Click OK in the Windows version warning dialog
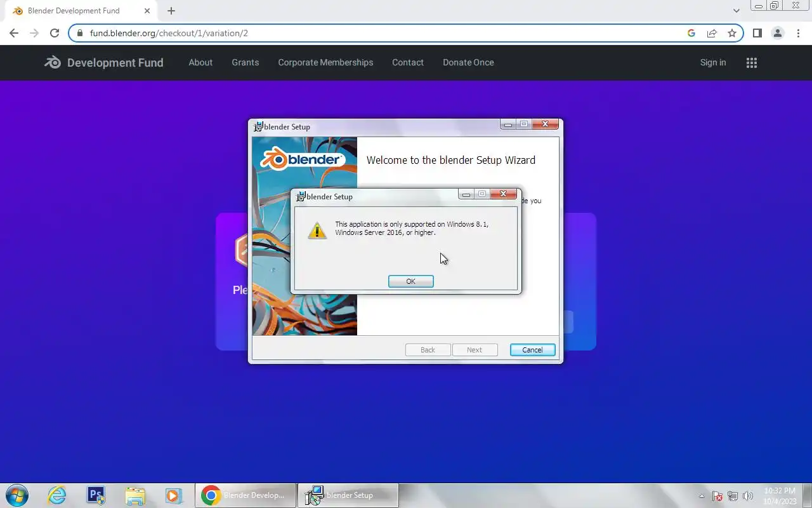Screen dimensions: 812x508 tap(410, 281)
